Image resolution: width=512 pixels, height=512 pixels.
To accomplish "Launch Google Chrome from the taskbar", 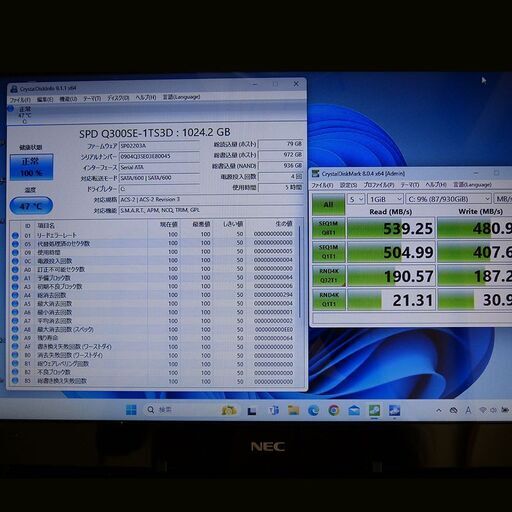I will tap(334, 410).
